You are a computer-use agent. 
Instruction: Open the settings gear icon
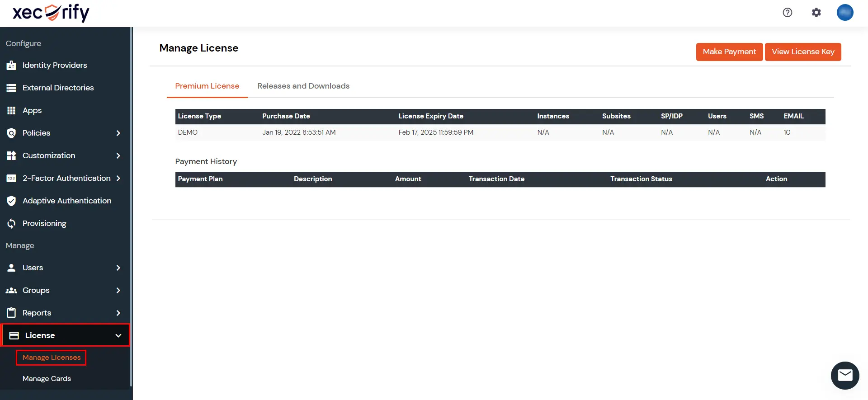(816, 13)
